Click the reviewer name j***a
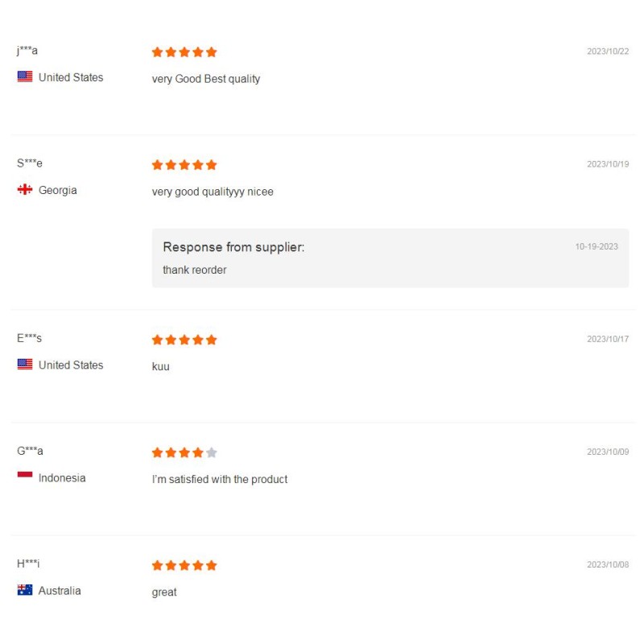644x644 pixels. (27, 51)
